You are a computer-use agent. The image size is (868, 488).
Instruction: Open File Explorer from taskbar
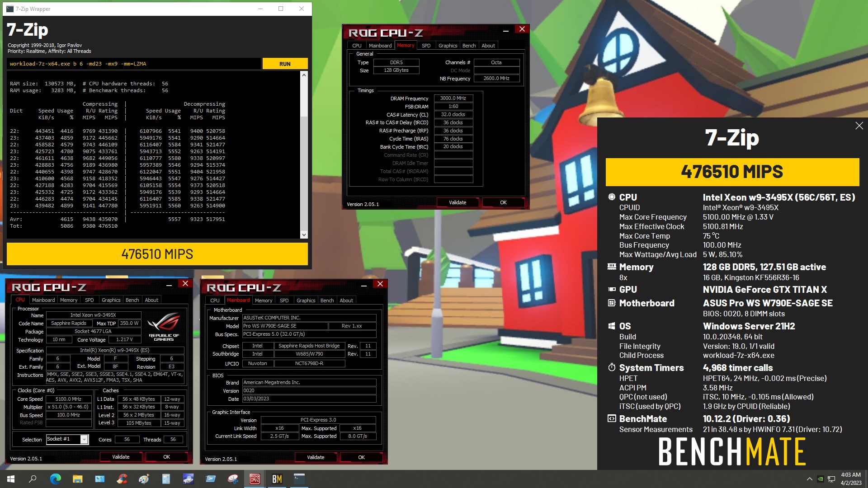[x=77, y=479]
